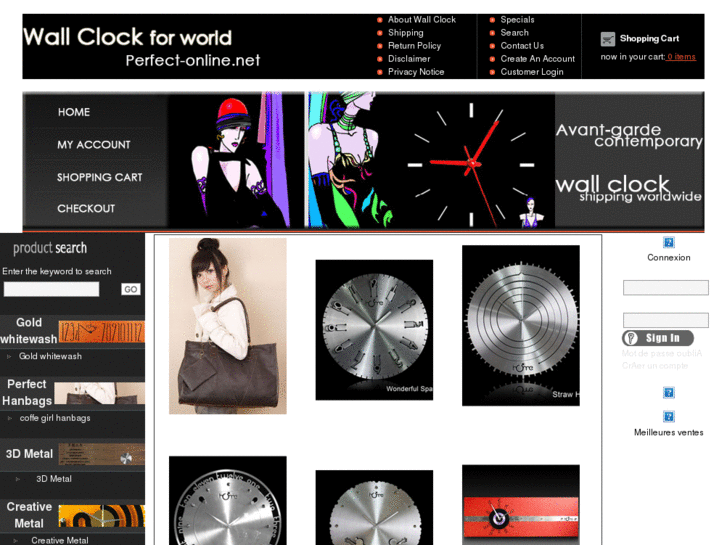
Task: Click the Connexion box icon
Action: [669, 242]
